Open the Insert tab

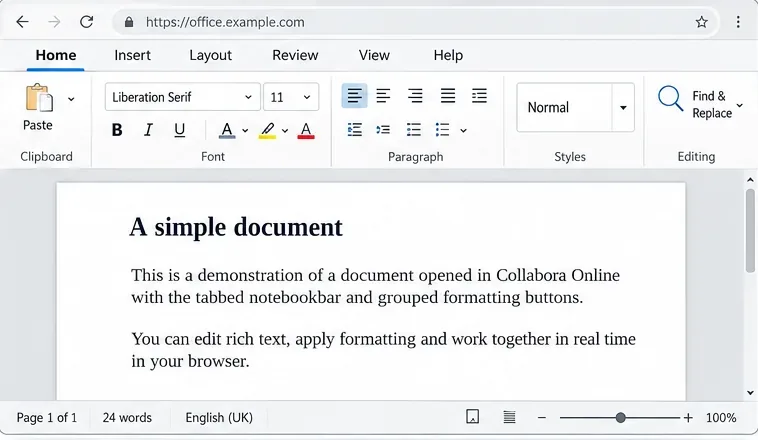(132, 55)
